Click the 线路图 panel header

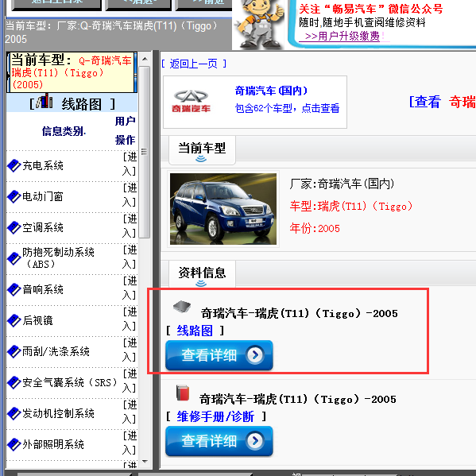click(72, 103)
